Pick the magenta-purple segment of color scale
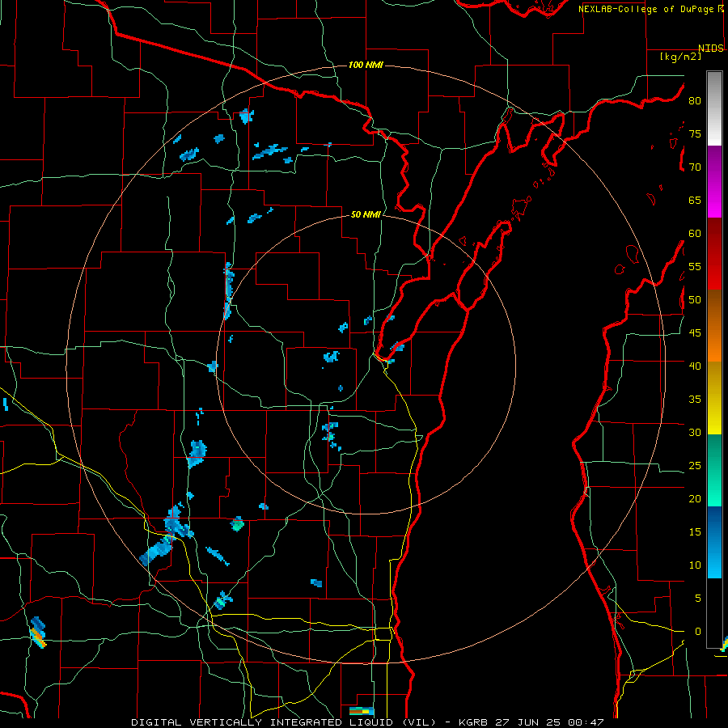728x728 pixels. pyautogui.click(x=714, y=182)
